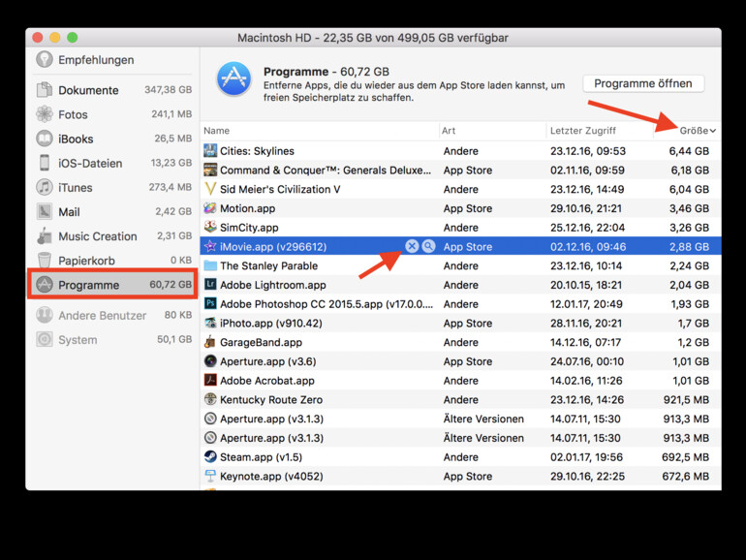
Task: Click the Programme öffnen button
Action: click(643, 83)
